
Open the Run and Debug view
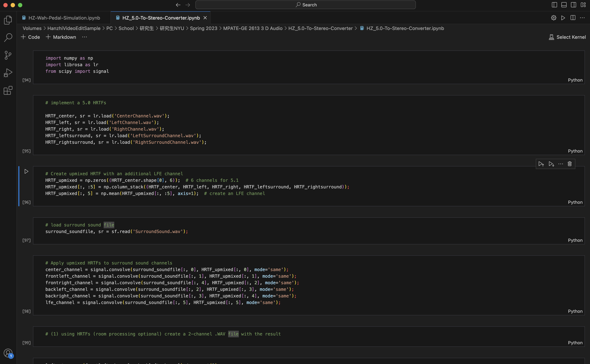8,73
